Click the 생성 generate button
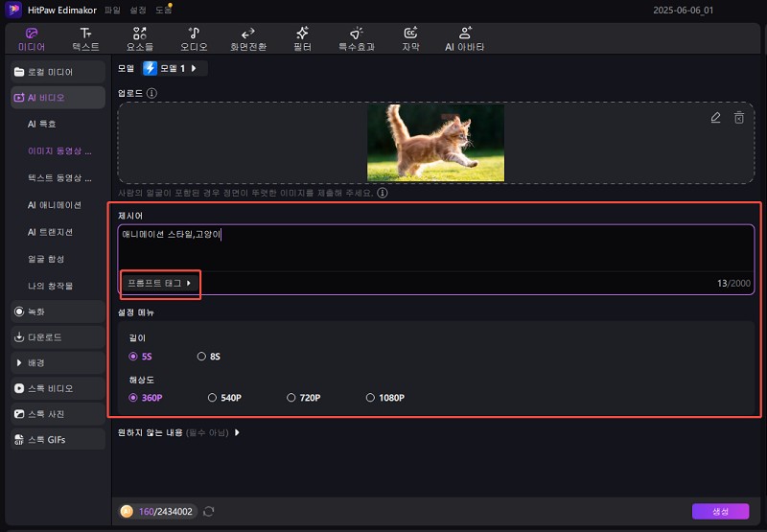 tap(721, 512)
